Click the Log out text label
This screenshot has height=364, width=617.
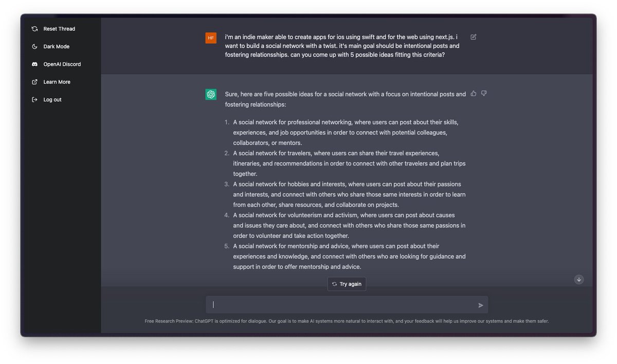[52, 100]
